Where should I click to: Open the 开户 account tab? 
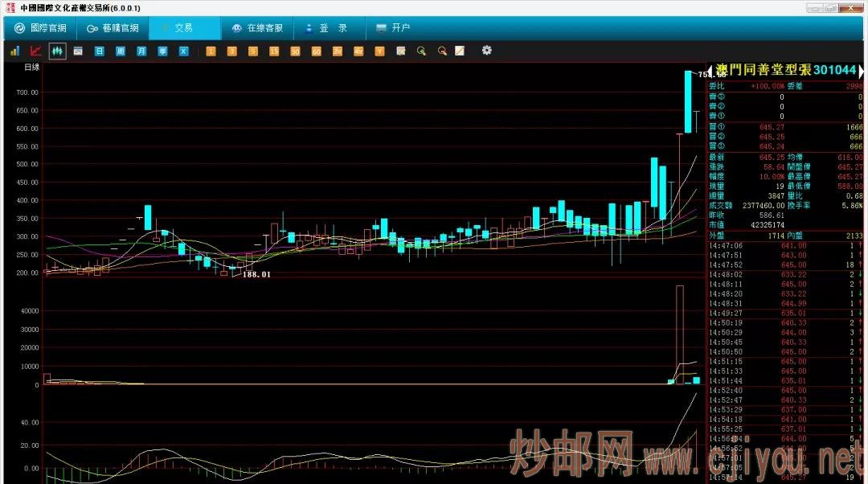click(393, 27)
